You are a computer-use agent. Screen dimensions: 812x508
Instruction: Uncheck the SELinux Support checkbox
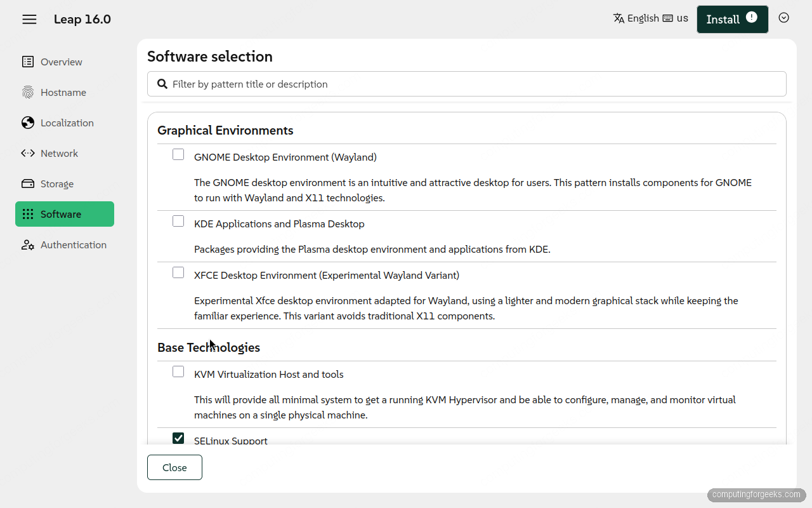point(178,438)
